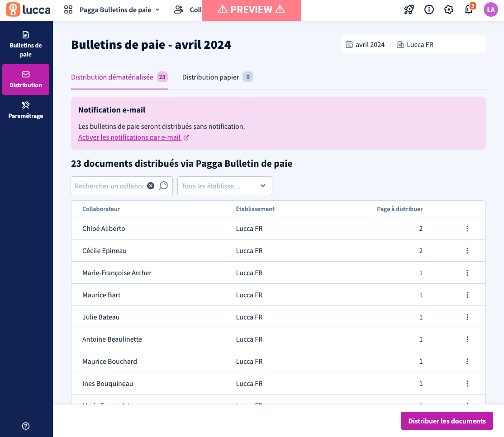Open the rocket launch icon
Image resolution: width=504 pixels, height=437 pixels.
(409, 9)
